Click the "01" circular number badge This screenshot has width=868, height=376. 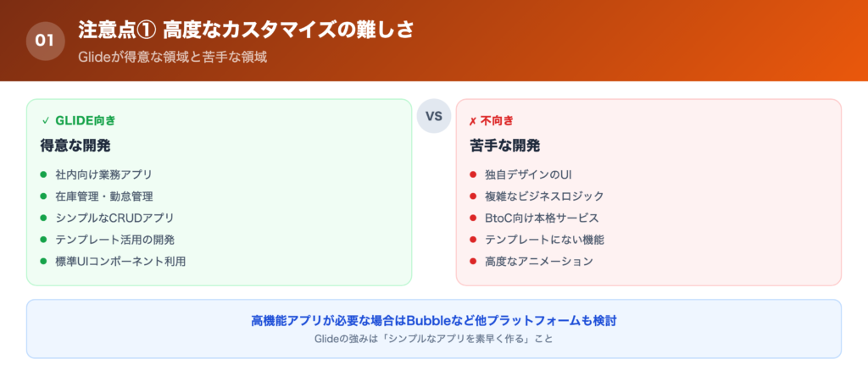(45, 41)
